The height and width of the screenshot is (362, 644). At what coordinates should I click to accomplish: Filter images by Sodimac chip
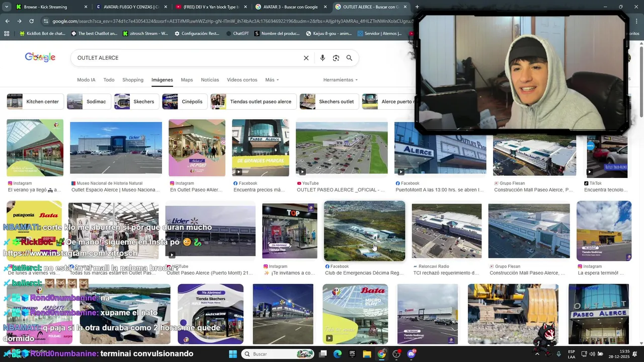tap(89, 102)
